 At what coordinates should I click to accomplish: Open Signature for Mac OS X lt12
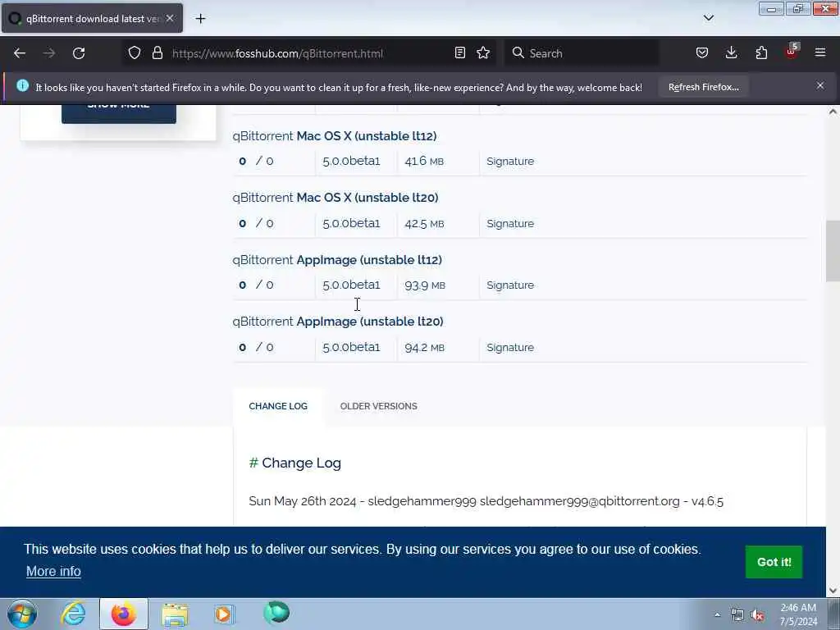[x=510, y=162]
